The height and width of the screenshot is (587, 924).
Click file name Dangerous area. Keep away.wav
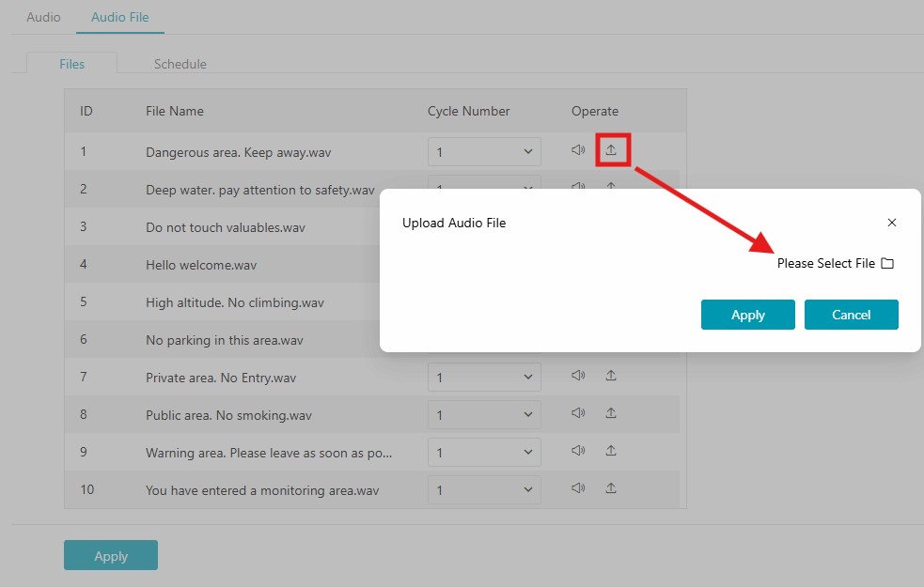pyautogui.click(x=238, y=152)
